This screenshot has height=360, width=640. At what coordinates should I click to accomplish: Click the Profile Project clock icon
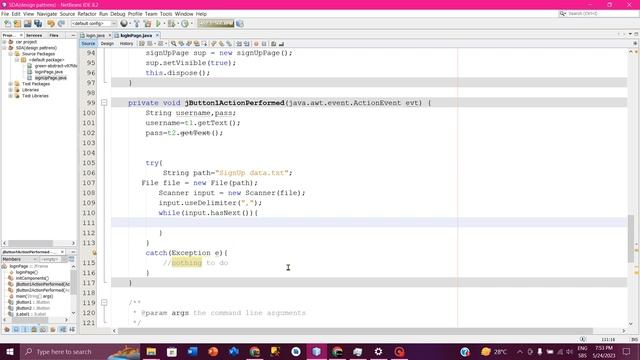tap(184, 24)
